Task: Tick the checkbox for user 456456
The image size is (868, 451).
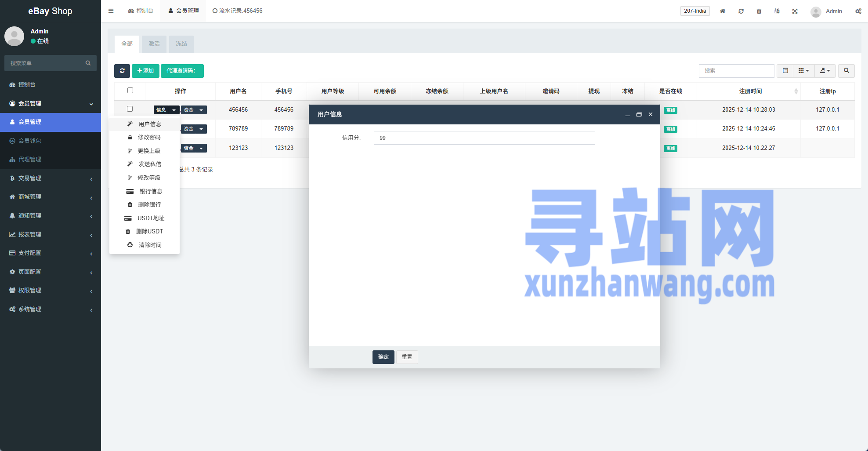Action: [x=130, y=109]
